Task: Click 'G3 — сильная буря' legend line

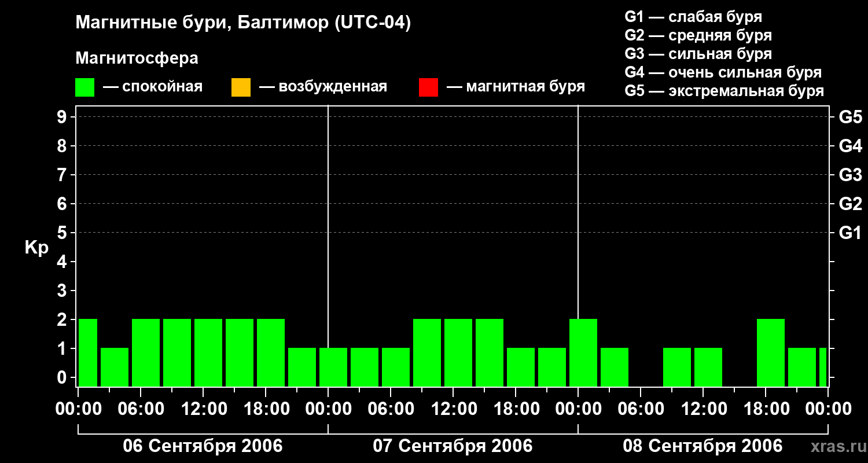Action: pos(698,54)
